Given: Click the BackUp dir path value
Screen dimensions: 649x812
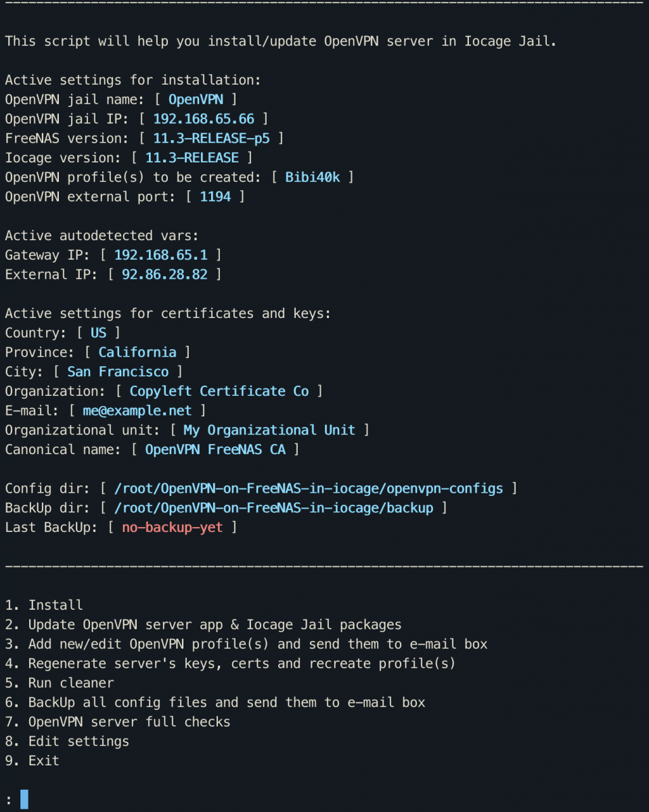Looking at the screenshot, I should coord(273,507).
